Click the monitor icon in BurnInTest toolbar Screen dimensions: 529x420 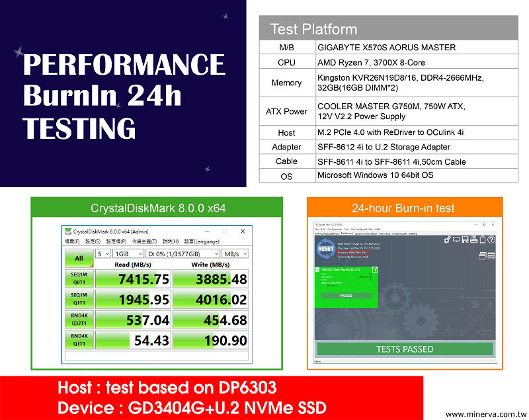tap(456, 239)
